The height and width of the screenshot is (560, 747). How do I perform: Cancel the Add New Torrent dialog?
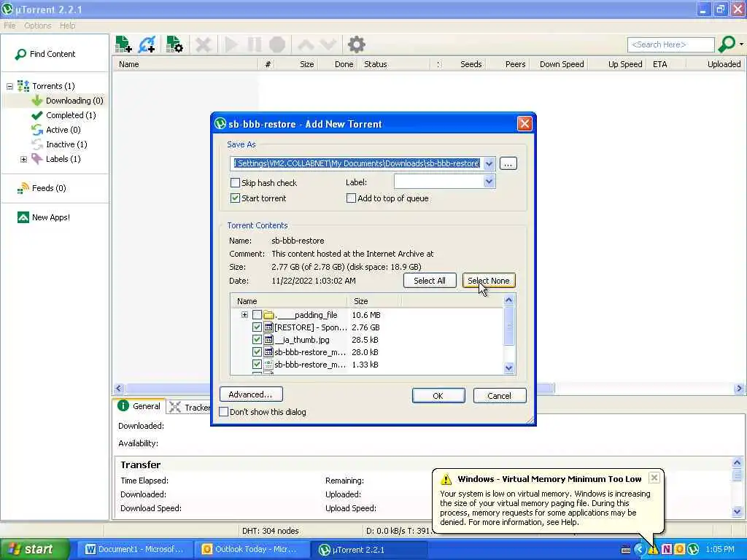[499, 396]
